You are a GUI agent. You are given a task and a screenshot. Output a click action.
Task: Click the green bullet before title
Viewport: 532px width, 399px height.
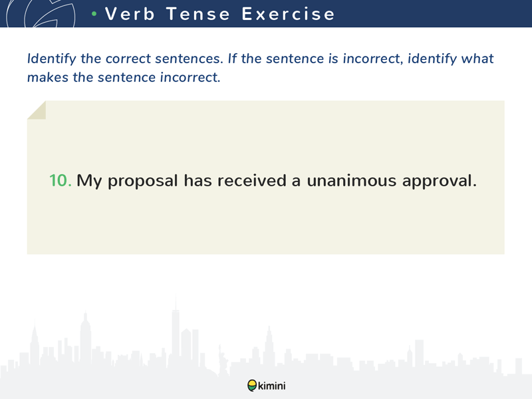coord(94,14)
